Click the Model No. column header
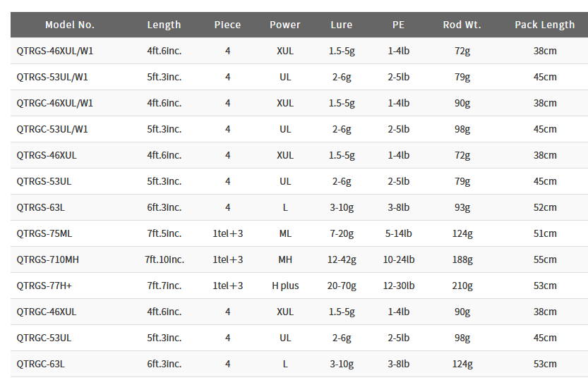588x392 pixels. tap(70, 25)
